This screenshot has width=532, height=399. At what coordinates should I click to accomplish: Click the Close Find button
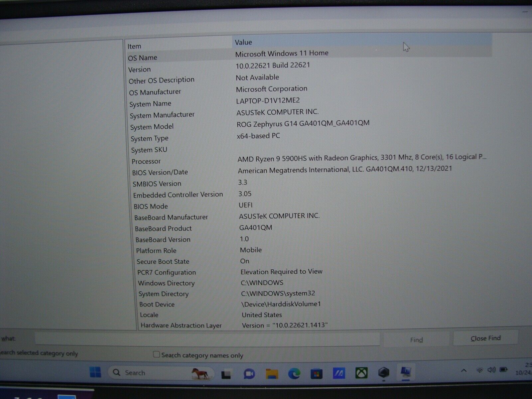pos(485,338)
